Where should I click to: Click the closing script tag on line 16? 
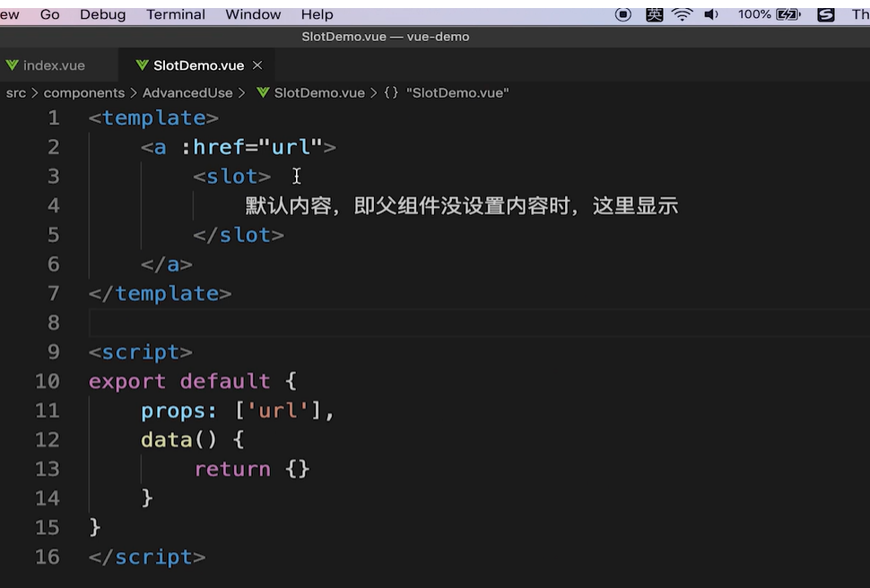tap(147, 557)
